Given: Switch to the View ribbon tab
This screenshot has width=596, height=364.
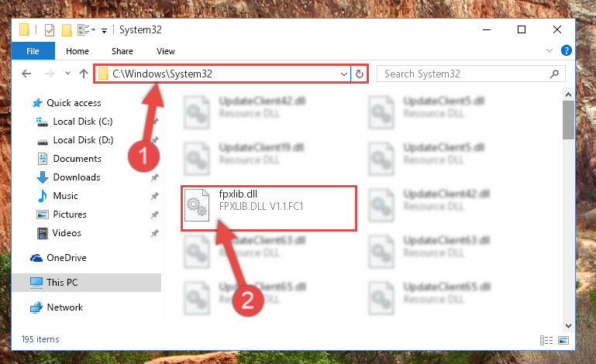Looking at the screenshot, I should pos(166,51).
